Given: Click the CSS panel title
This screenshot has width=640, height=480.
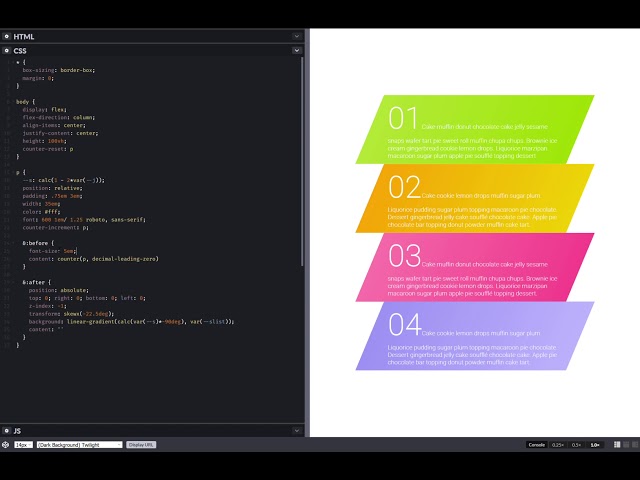Looking at the screenshot, I should [20, 51].
